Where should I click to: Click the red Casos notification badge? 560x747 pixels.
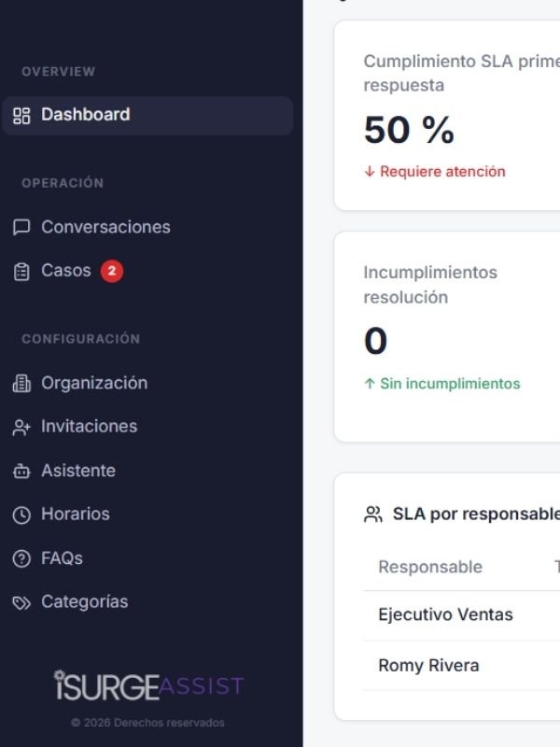[112, 271]
